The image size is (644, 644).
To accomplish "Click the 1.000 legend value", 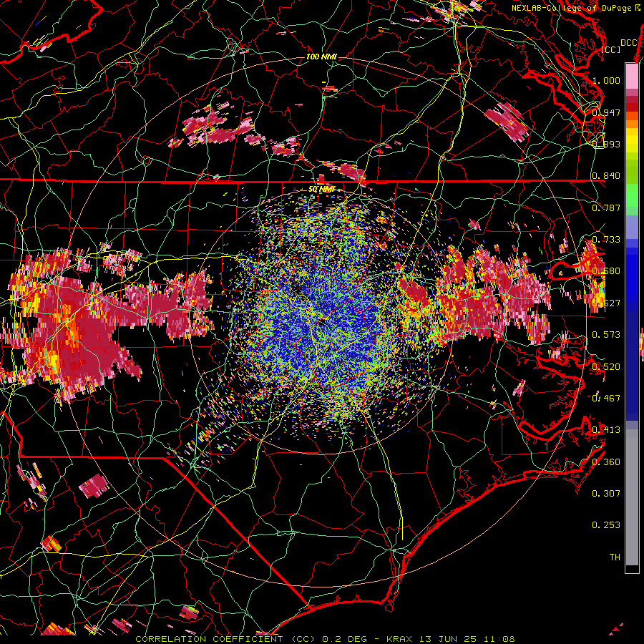I will 606,80.
